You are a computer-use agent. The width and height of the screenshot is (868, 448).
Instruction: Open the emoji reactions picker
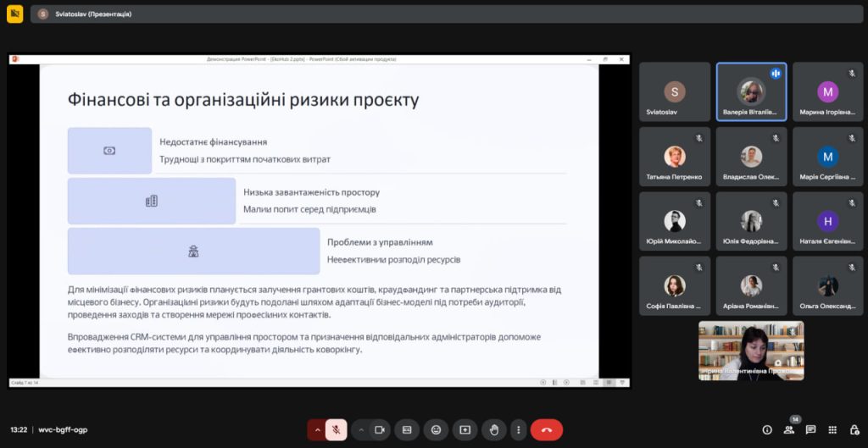pyautogui.click(x=436, y=429)
